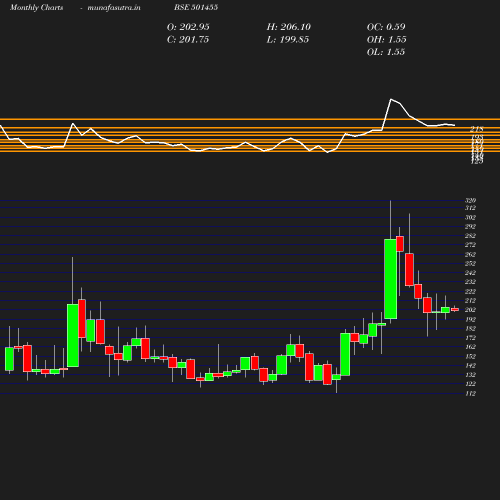Click the "Monthly Charts" title text
Image resolution: width=500 pixels, height=500 pixels.
point(37,7)
